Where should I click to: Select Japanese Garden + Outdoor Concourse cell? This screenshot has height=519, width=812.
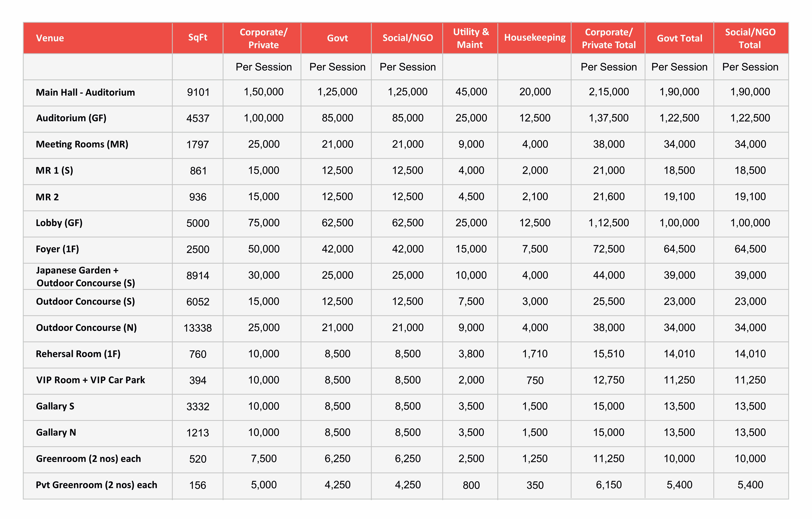pos(85,276)
